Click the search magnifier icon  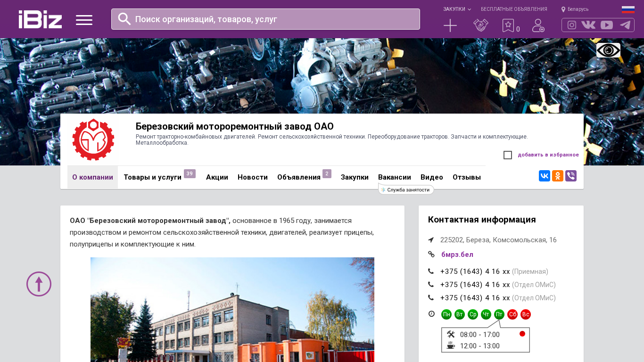click(x=124, y=19)
